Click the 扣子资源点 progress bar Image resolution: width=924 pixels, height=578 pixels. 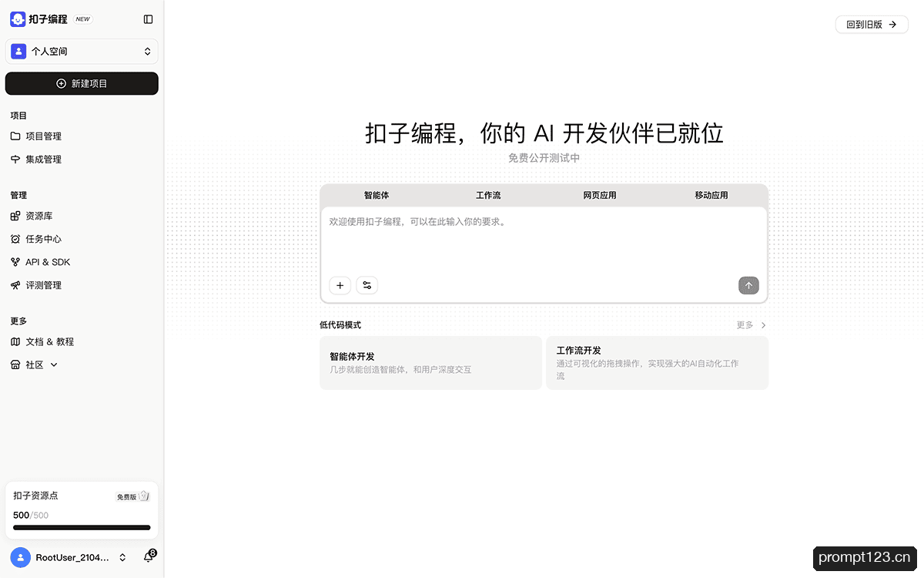82,528
